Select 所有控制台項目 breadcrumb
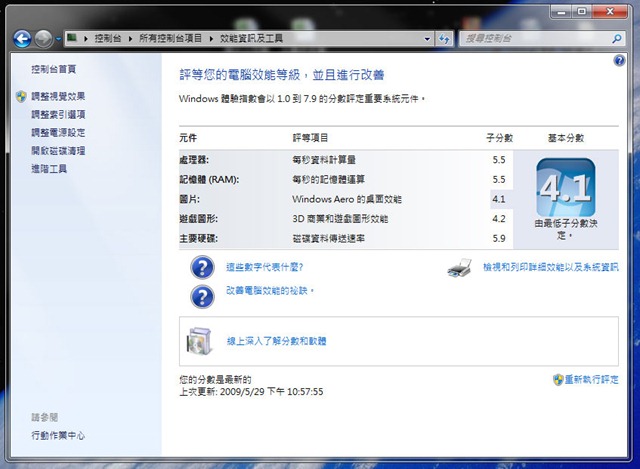This screenshot has height=469, width=640. 170,38
